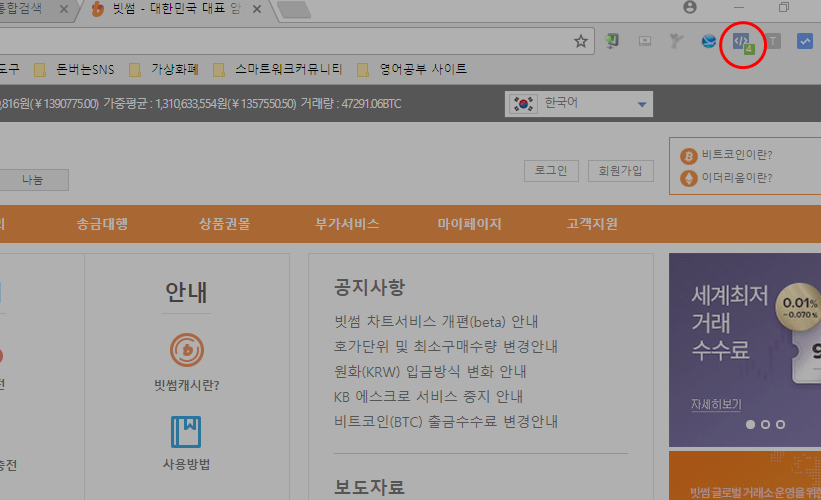Viewport: 821px width, 500px height.
Task: Click the gray screen extension icon
Action: (x=645, y=41)
